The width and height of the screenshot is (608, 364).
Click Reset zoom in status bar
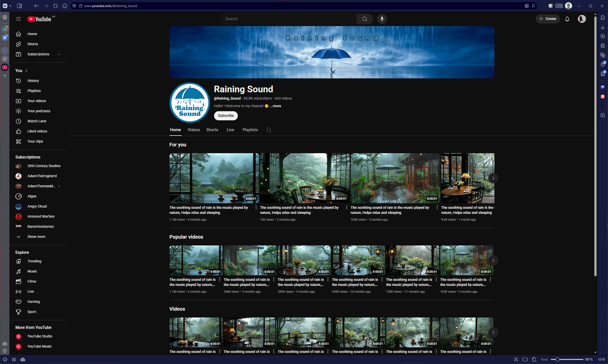pyautogui.click(x=544, y=359)
